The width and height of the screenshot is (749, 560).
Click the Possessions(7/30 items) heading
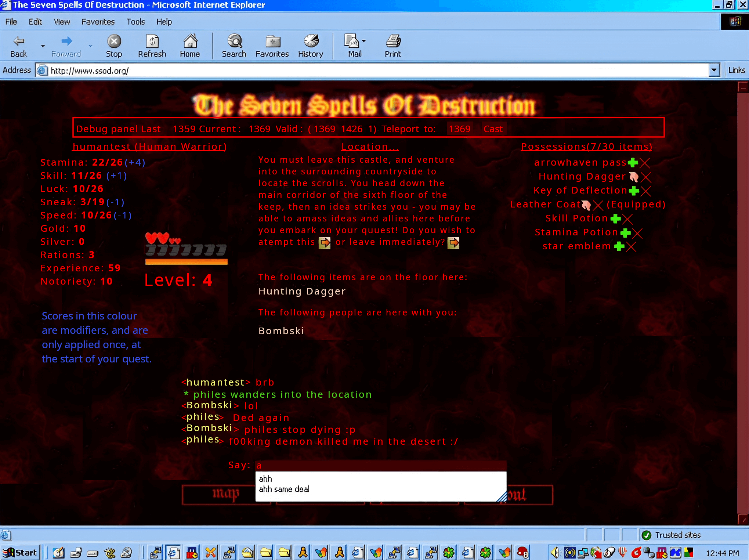586,147
